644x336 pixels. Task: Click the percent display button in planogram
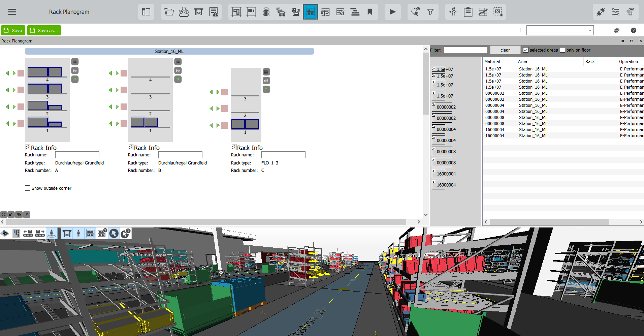coord(19,215)
